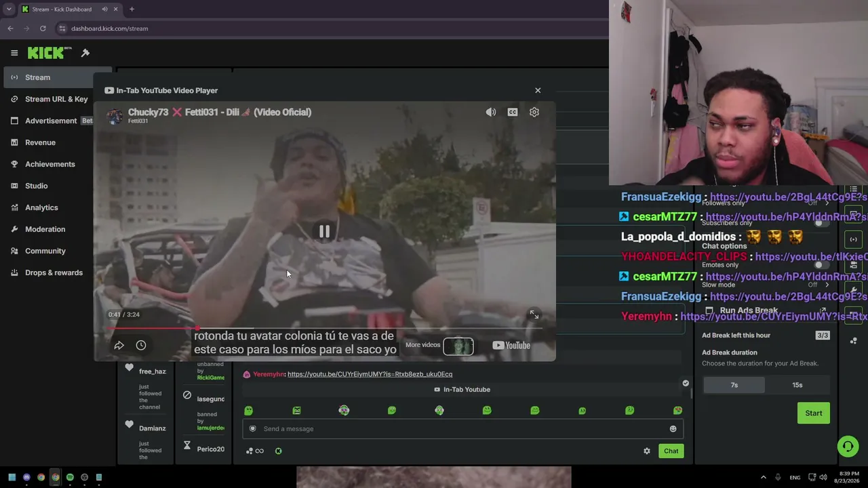Open the tab search dropdown

[x=9, y=9]
